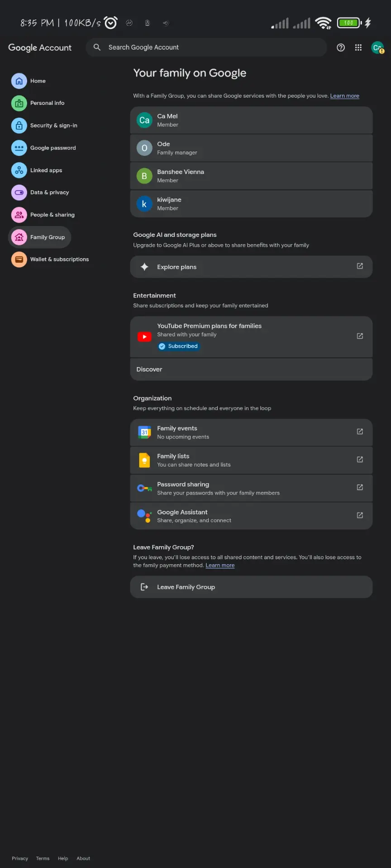Viewport: 391px width, 868px height.
Task: Click the Google password icon
Action: [x=19, y=148]
